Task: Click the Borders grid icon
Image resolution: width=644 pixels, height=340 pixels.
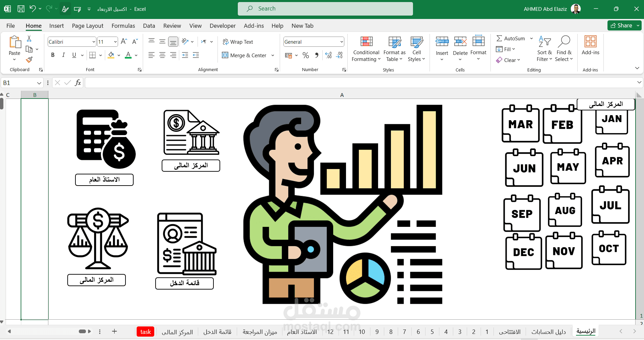Action: (92, 55)
